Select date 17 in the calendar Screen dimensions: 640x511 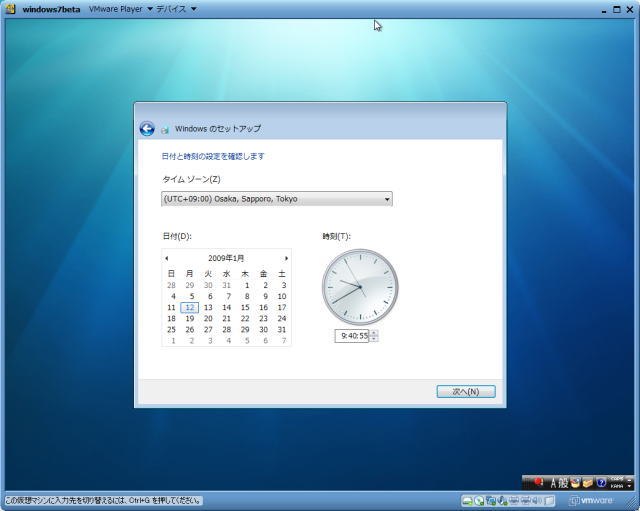282,307
